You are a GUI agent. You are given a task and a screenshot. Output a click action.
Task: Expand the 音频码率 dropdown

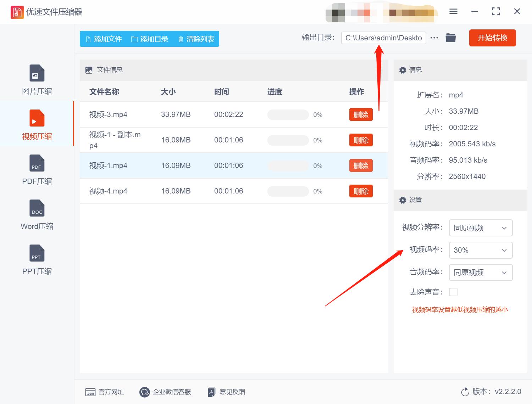tap(481, 273)
